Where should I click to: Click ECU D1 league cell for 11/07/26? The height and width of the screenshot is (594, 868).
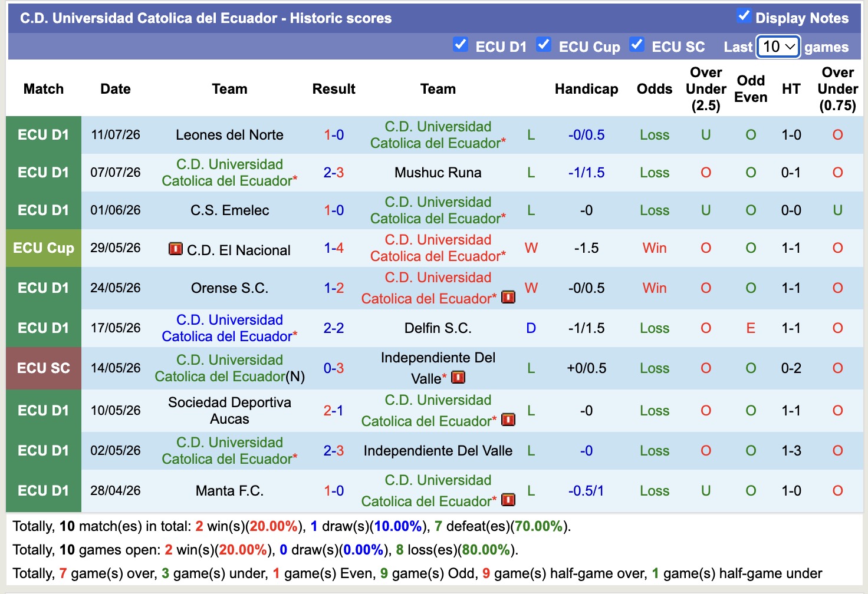click(44, 135)
